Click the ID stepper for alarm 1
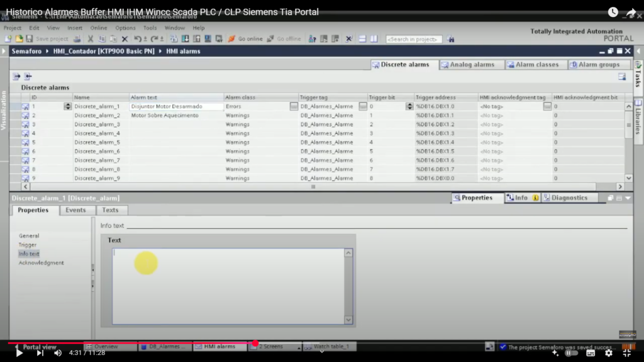Screen dimensions: 644x362 (x=68, y=106)
